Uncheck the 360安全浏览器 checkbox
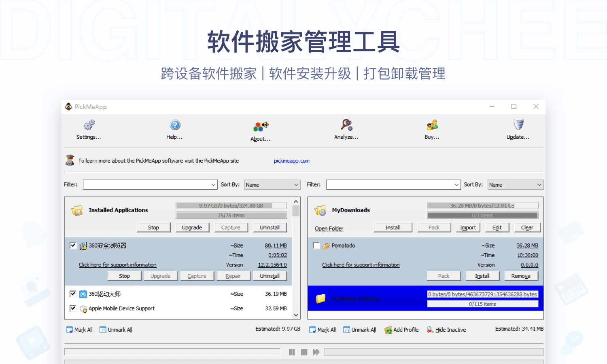The height and width of the screenshot is (364, 607). (x=73, y=245)
